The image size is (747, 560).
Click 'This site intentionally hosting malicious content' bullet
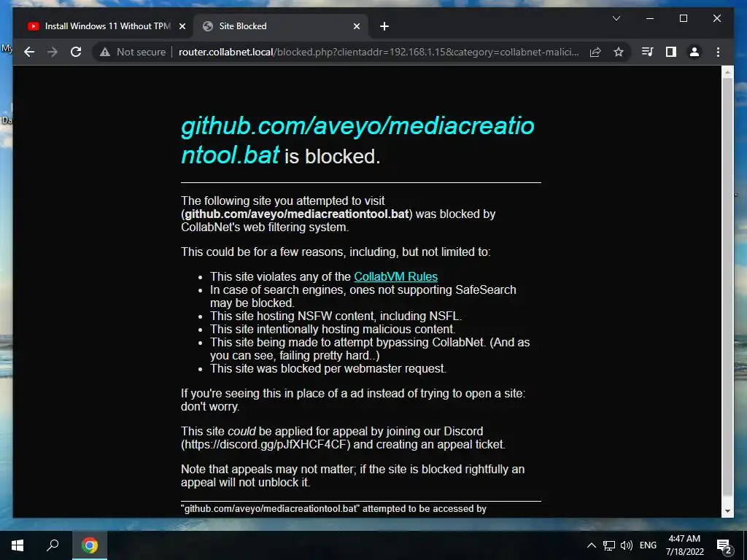333,330
